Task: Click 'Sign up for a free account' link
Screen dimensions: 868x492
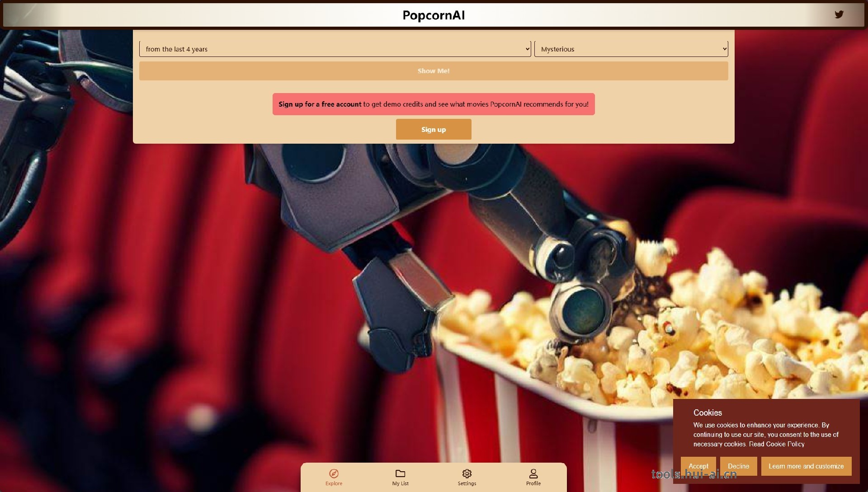Action: click(x=320, y=104)
